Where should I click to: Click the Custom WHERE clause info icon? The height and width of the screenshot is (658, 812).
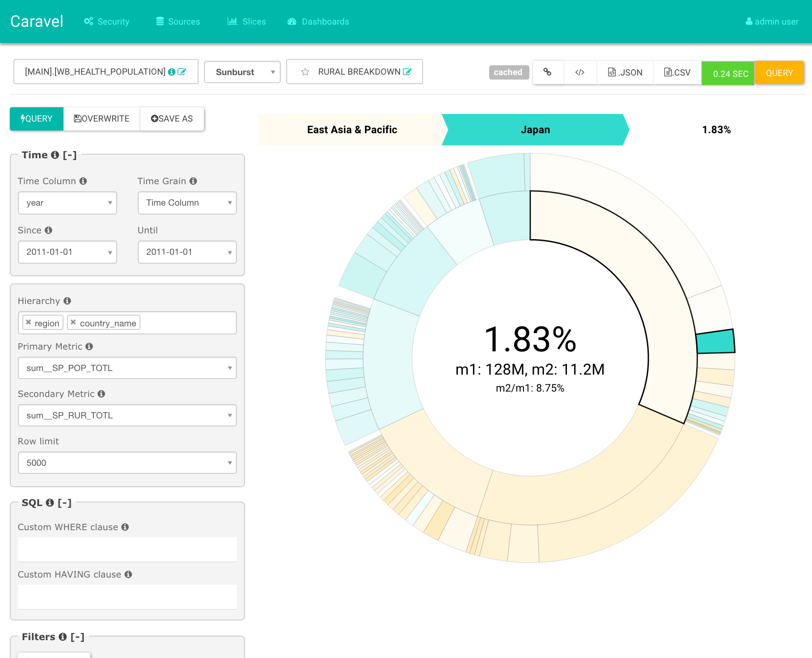click(x=125, y=527)
